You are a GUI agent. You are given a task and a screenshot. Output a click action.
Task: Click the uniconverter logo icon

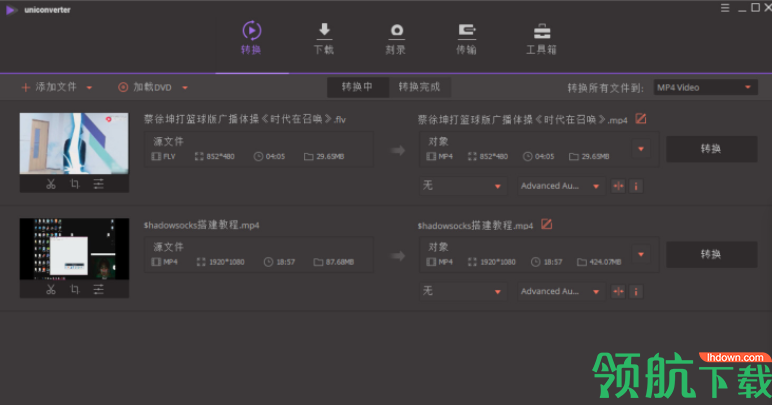coord(11,10)
